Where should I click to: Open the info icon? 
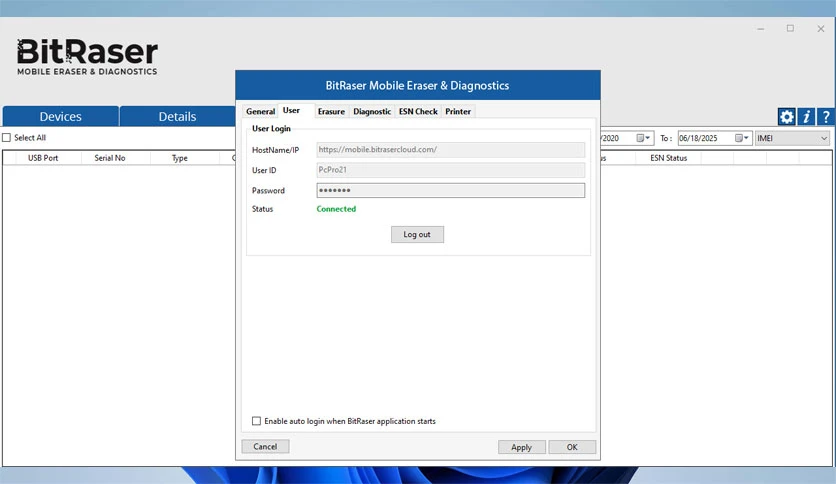[806, 117]
